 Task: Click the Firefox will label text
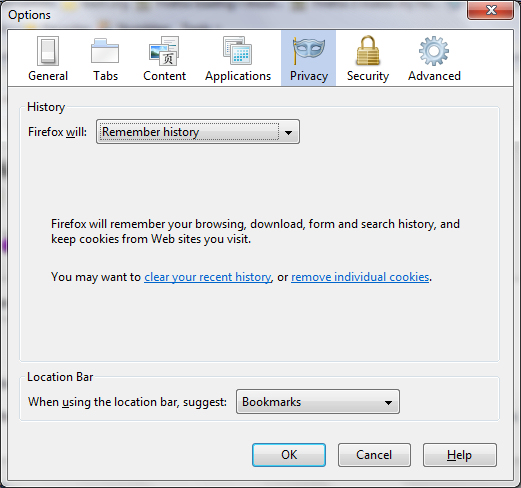(x=57, y=132)
